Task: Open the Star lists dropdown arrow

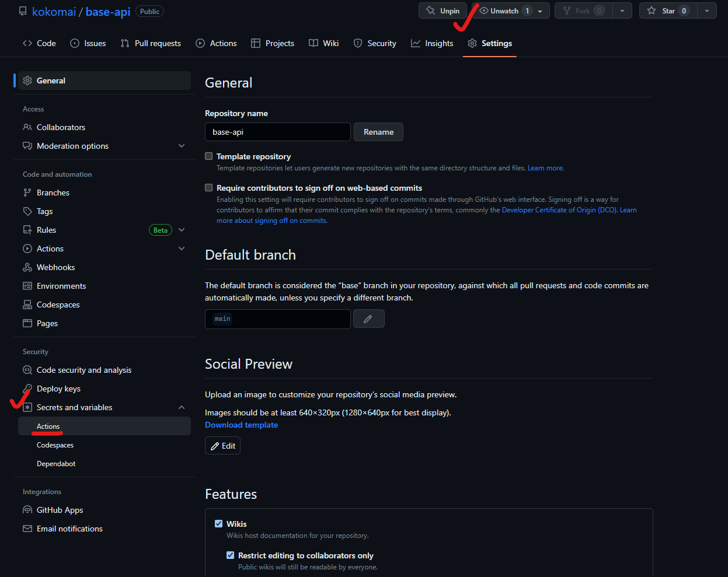Action: 707,11
